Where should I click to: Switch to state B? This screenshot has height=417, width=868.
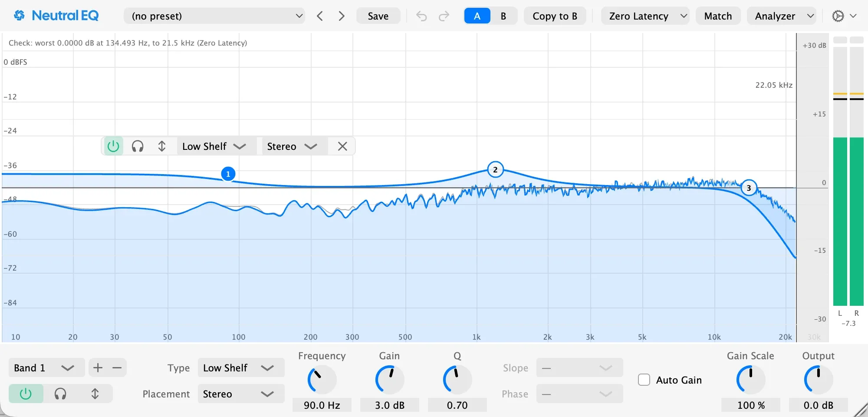click(x=503, y=16)
